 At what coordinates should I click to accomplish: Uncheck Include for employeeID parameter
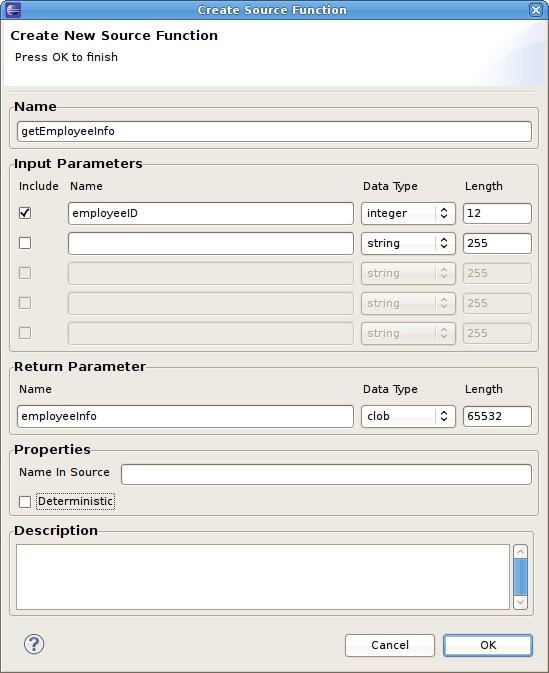point(25,213)
